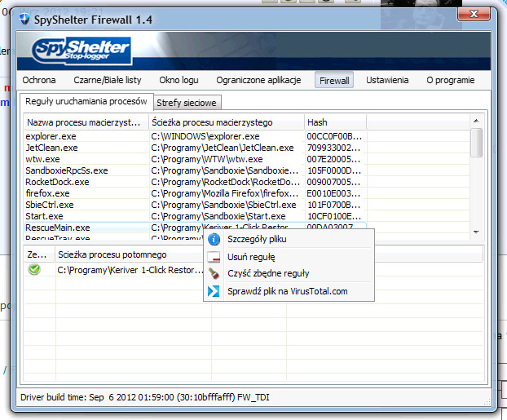Sort by Nazwa procesu macierzystego column header
The height and width of the screenshot is (420, 507).
click(x=86, y=122)
